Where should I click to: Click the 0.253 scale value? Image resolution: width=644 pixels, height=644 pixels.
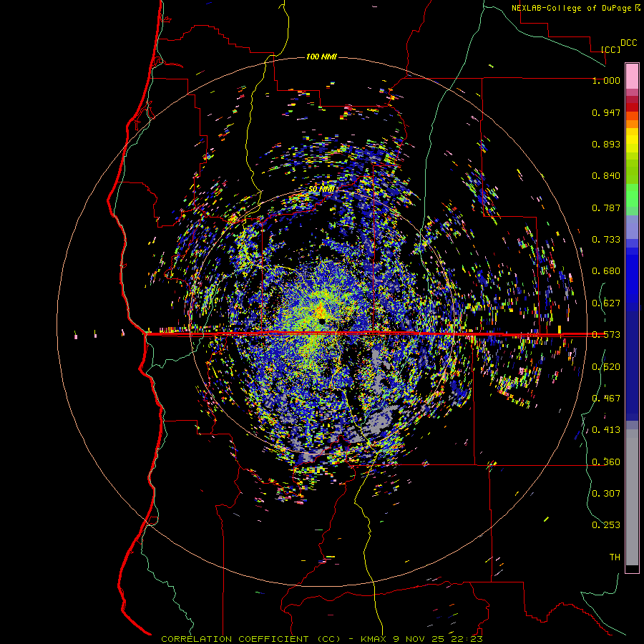(x=606, y=525)
